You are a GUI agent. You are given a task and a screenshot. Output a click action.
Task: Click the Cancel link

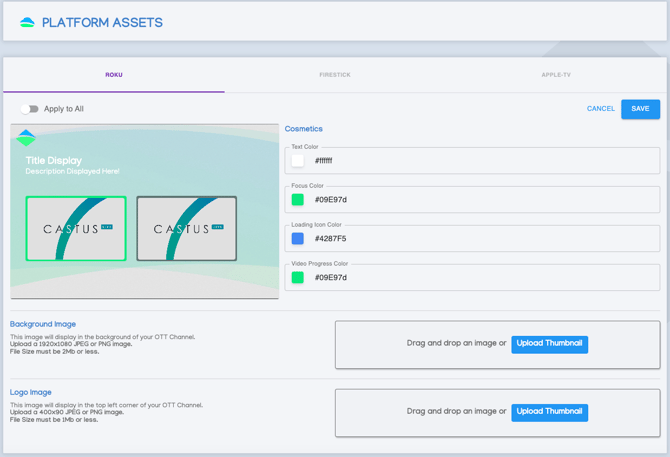[600, 109]
